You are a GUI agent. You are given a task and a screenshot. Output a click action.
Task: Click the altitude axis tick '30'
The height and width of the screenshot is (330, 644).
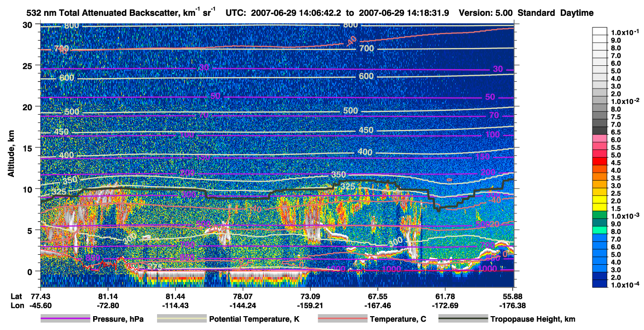[29, 25]
